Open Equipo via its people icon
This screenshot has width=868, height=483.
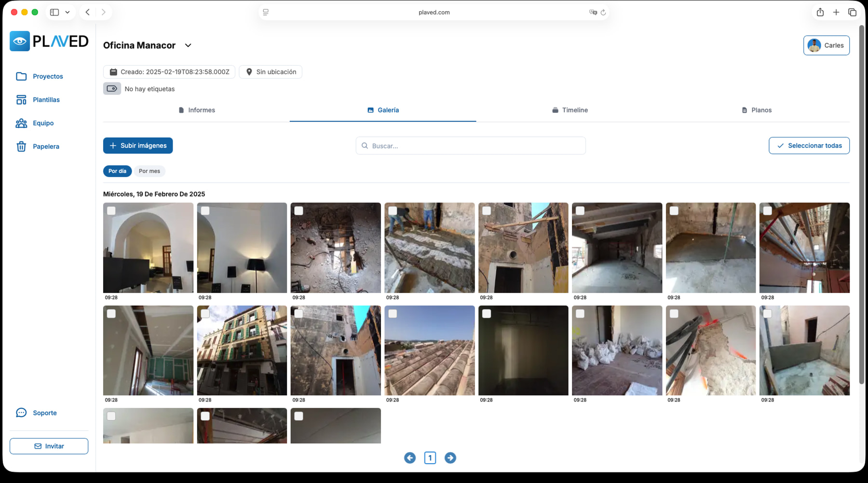(x=21, y=123)
